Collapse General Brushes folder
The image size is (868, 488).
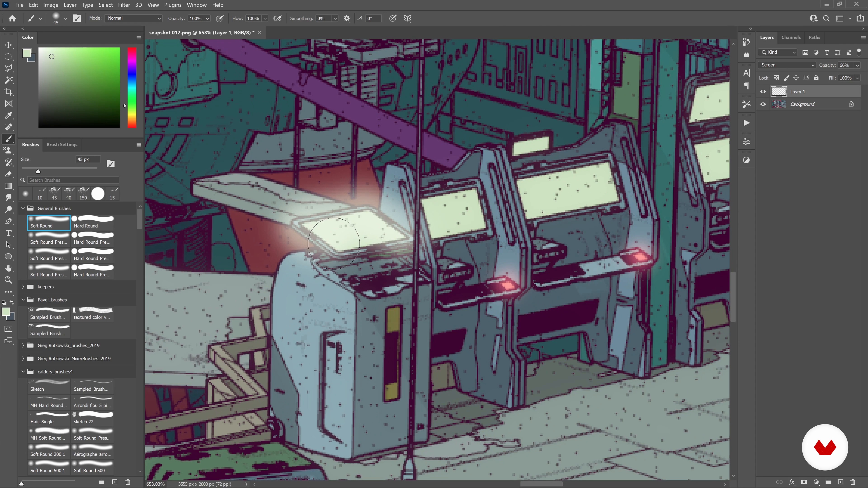[x=23, y=208]
